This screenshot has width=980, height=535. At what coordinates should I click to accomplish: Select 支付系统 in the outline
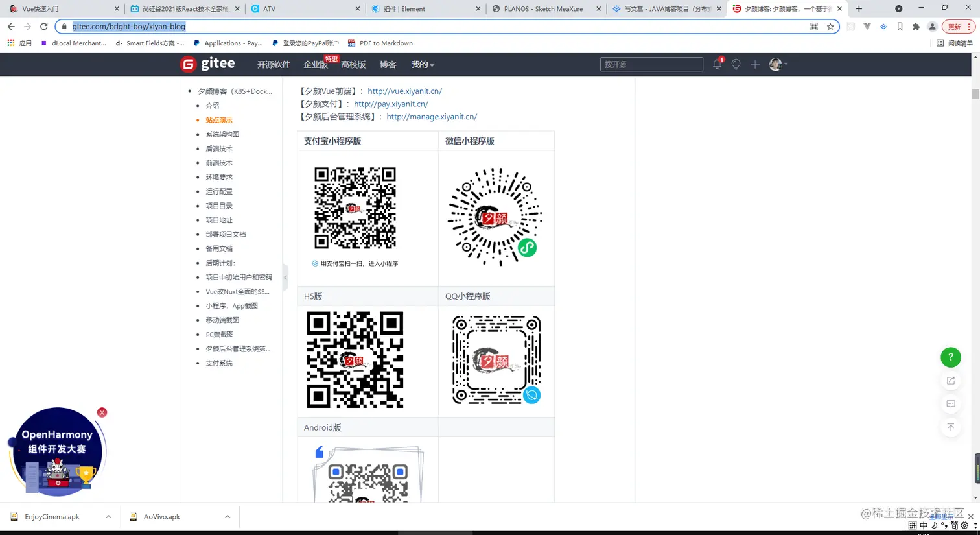pyautogui.click(x=219, y=363)
